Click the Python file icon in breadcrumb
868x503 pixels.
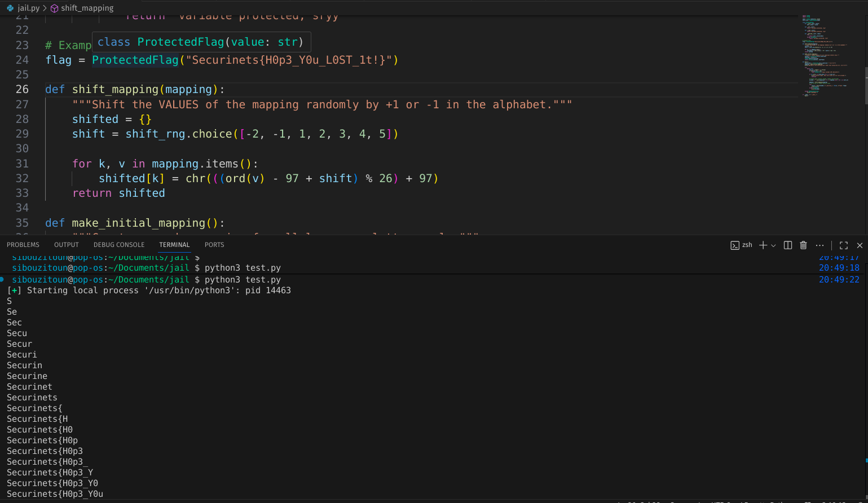pyautogui.click(x=10, y=8)
